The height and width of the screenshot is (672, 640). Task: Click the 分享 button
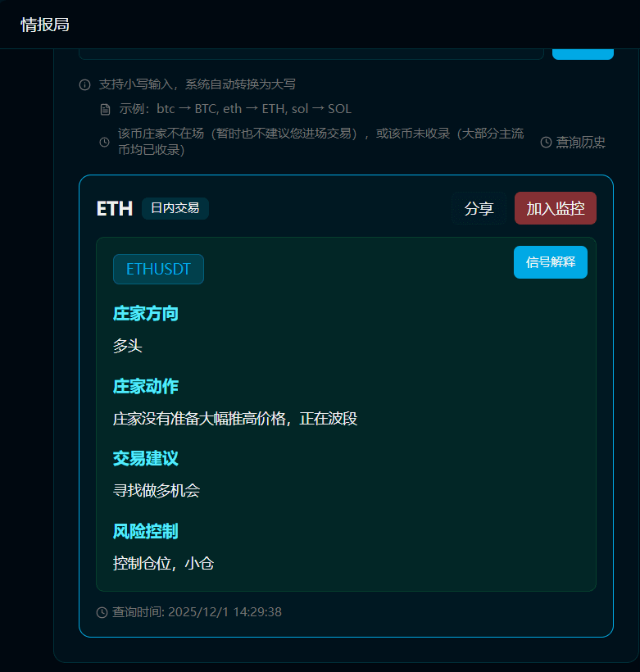coord(479,208)
